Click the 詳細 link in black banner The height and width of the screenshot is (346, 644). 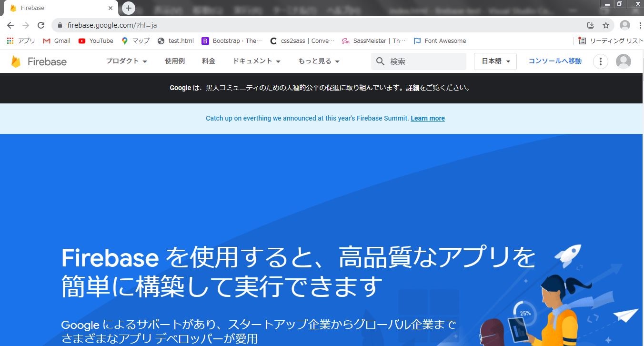413,88
